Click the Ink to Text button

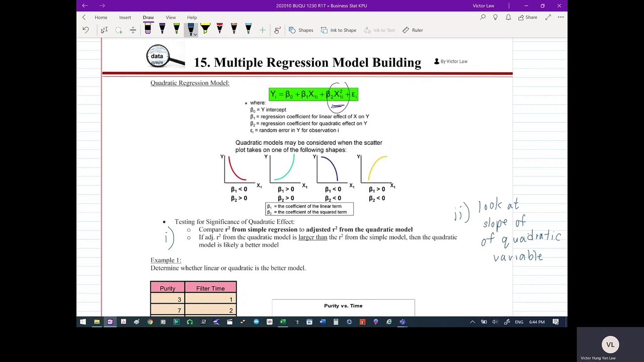click(x=379, y=30)
